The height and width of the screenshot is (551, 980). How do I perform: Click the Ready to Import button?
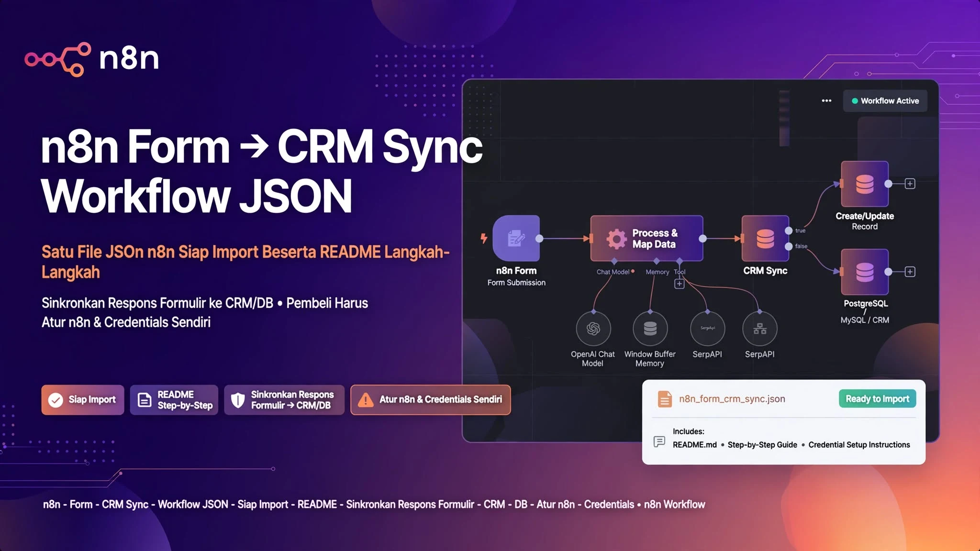(x=877, y=398)
